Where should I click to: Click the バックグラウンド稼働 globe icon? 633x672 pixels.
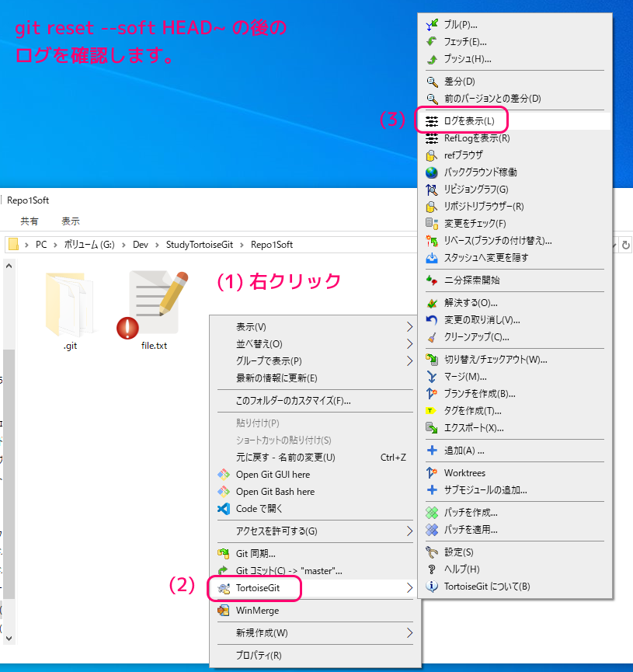pos(432,172)
